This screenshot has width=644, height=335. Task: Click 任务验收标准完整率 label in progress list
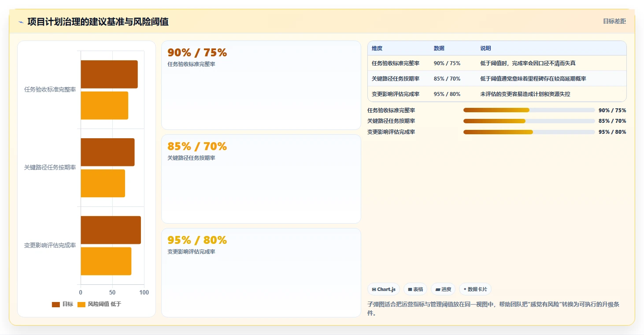point(391,110)
